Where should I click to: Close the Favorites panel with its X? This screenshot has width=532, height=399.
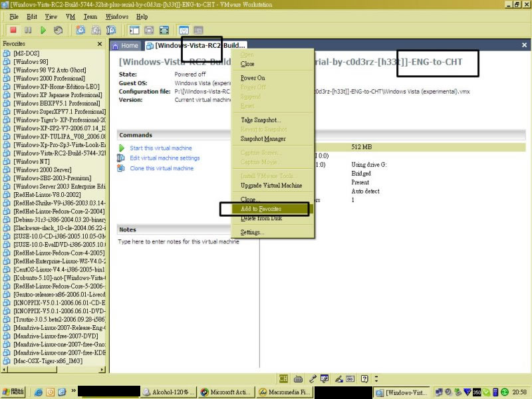pyautogui.click(x=99, y=44)
